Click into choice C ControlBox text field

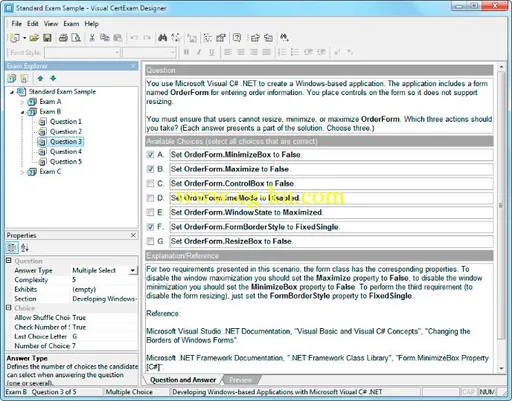tap(331, 183)
